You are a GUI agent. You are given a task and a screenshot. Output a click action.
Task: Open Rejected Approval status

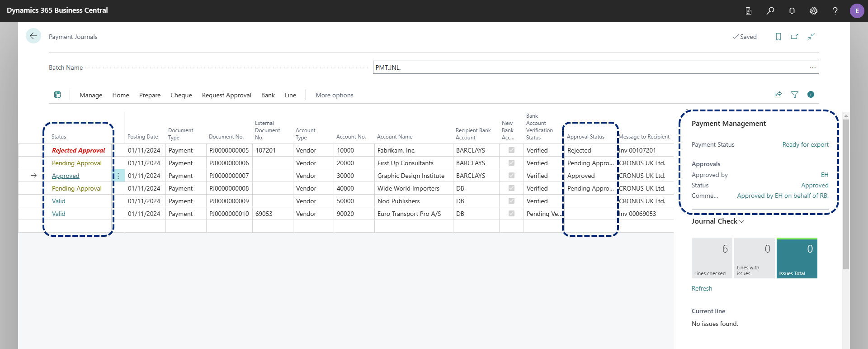(78, 150)
